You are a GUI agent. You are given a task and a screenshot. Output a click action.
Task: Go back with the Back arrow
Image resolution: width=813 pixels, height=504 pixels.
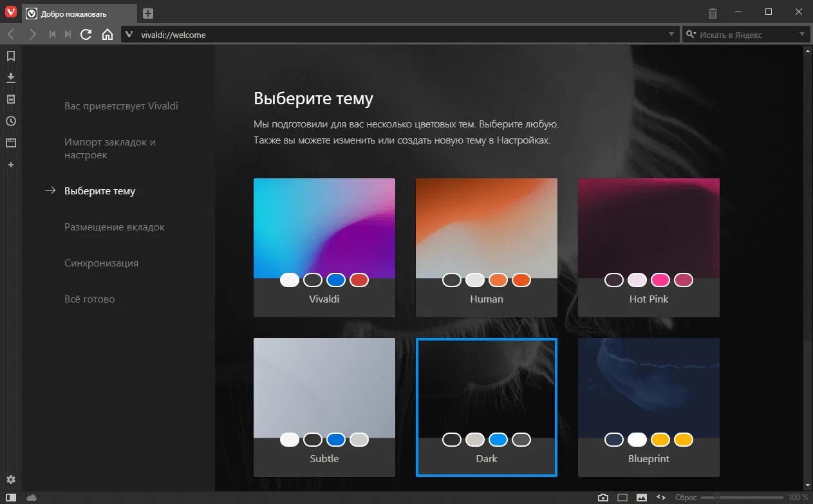(x=11, y=35)
